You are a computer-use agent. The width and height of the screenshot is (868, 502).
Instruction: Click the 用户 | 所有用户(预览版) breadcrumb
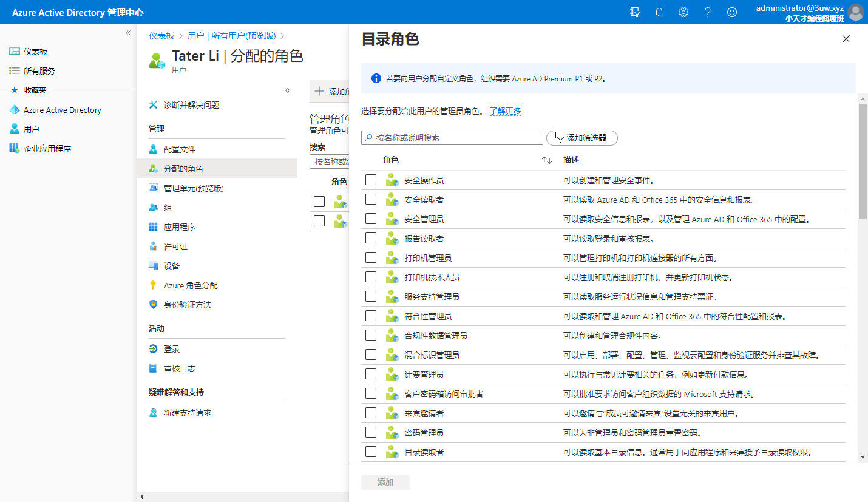point(231,36)
